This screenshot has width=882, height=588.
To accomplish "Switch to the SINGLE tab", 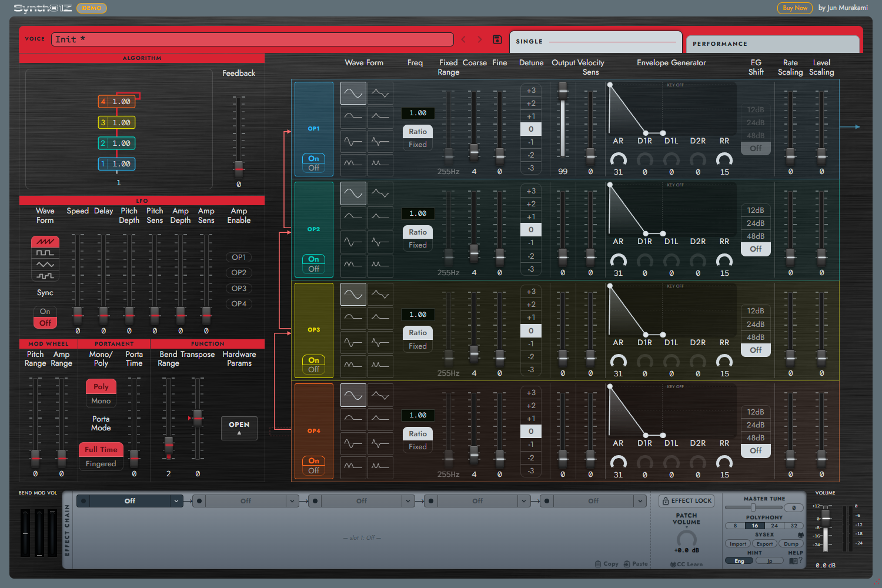I will [596, 42].
